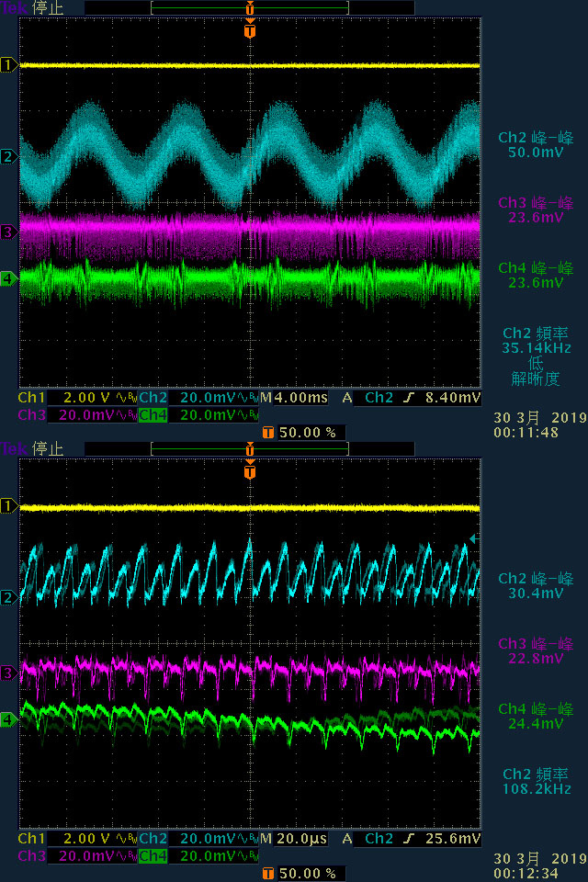
Task: Click highlighted Ch4 20.0mV readout in lower capture
Action: click(x=198, y=856)
